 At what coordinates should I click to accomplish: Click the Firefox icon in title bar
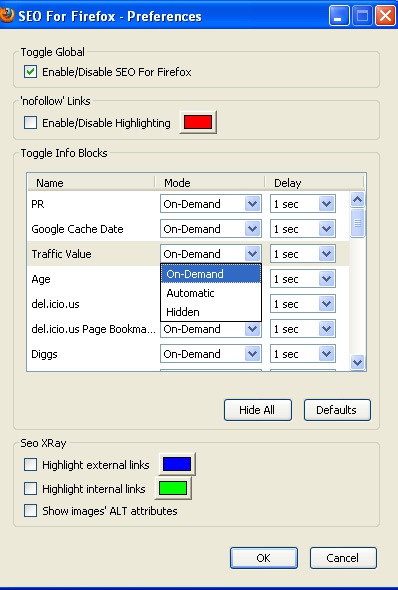click(x=6, y=16)
